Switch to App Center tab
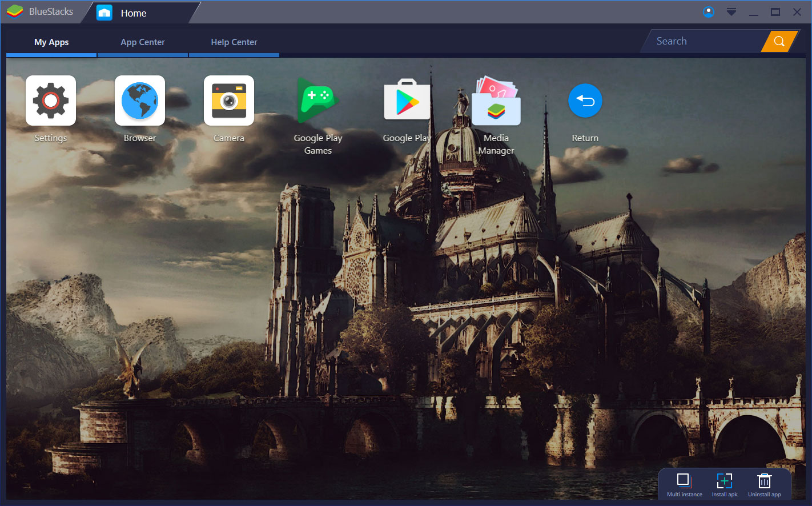This screenshot has width=812, height=506. tap(143, 42)
